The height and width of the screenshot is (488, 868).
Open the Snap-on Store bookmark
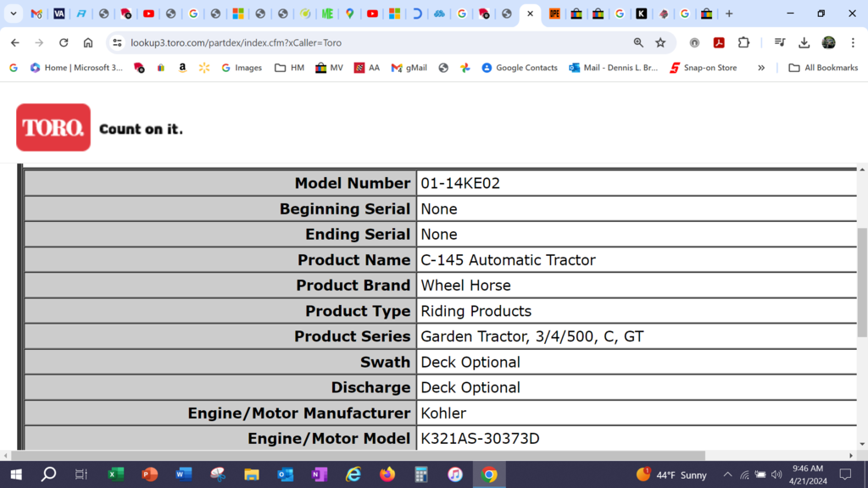703,68
